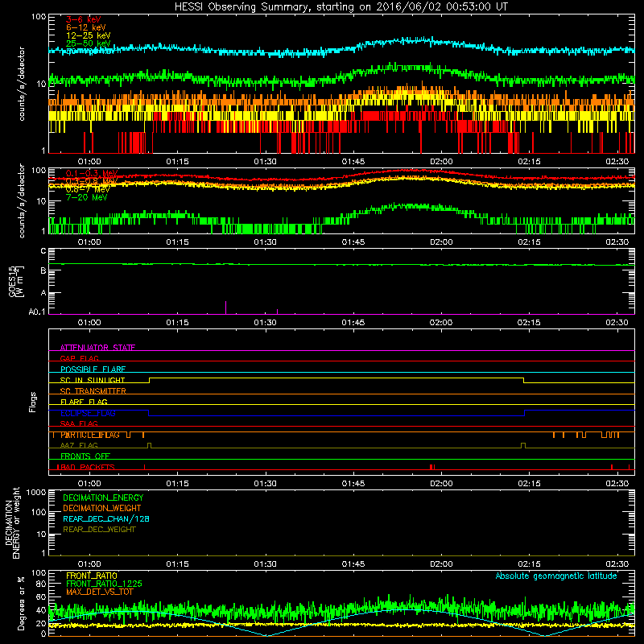Click the B tick label on GOES axis
Image resolution: width=644 pixels, height=644 pixels.
pyautogui.click(x=43, y=270)
